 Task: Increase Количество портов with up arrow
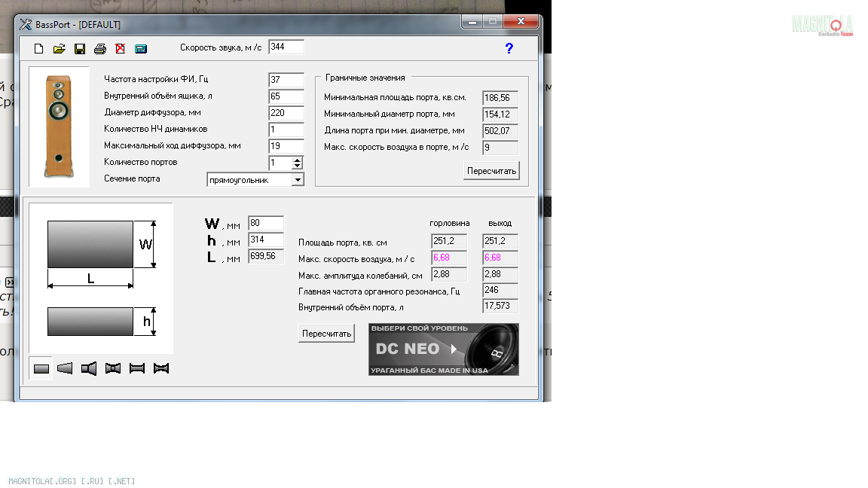[297, 160]
